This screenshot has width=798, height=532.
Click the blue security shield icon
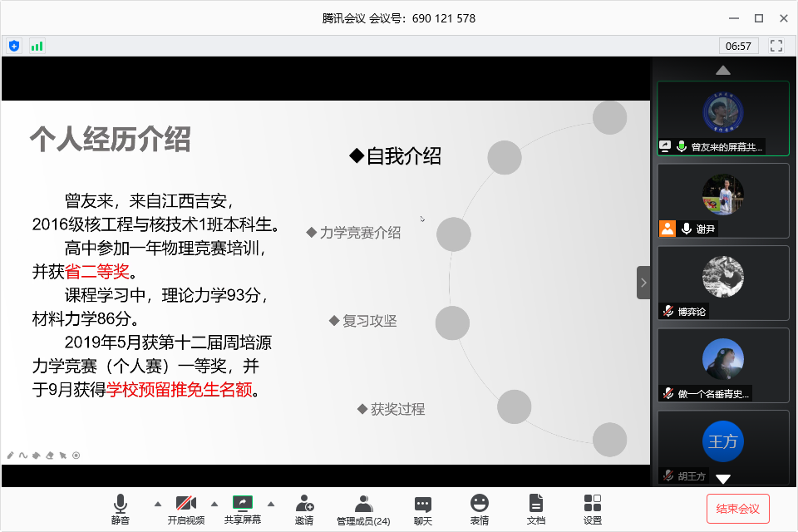point(14,46)
